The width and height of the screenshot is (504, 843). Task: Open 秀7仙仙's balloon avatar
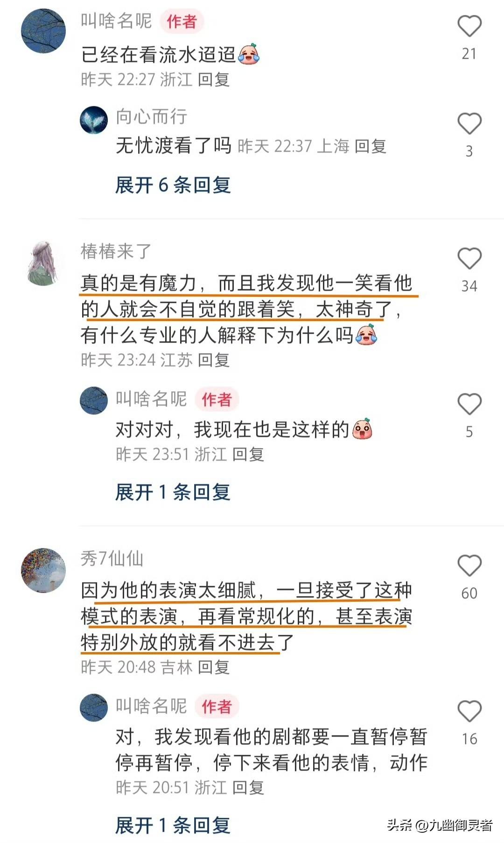pyautogui.click(x=43, y=570)
